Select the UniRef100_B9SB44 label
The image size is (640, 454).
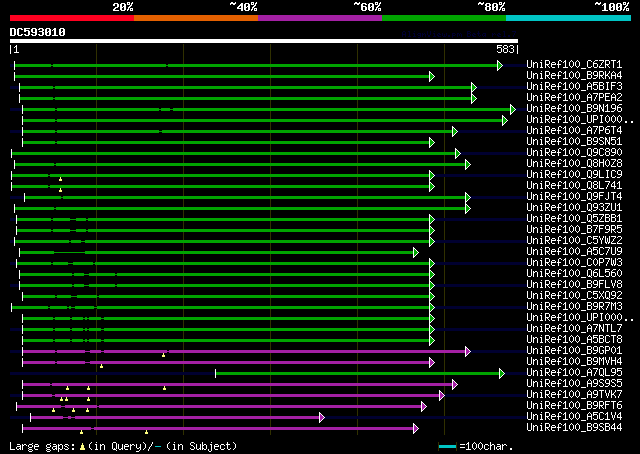tap(574, 428)
